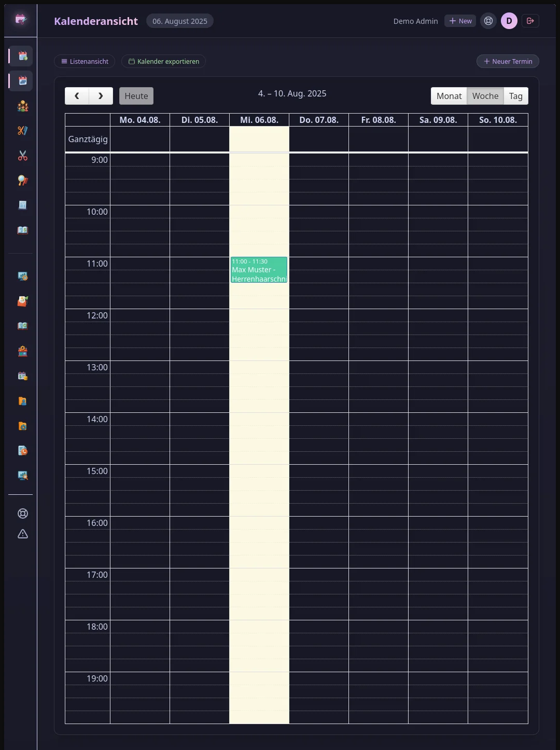
Task: Open the Max Muster 11:00 appointment
Action: click(259, 270)
